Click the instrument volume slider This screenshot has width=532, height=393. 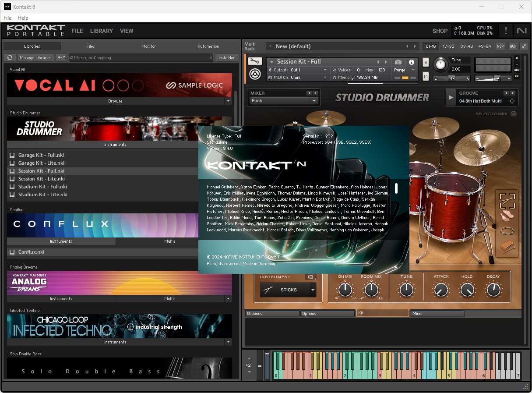pyautogui.click(x=493, y=78)
